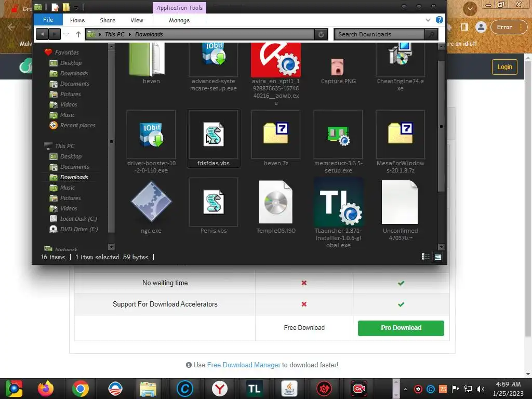Open volume control in system tray
Image resolution: width=532 pixels, height=399 pixels.
click(x=481, y=389)
